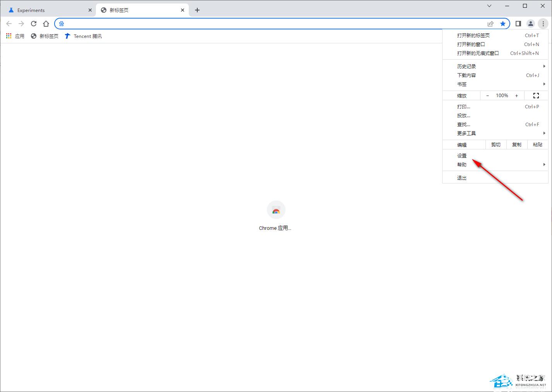Open 下载内容 from menu
Image resolution: width=552 pixels, height=392 pixels.
coord(495,75)
